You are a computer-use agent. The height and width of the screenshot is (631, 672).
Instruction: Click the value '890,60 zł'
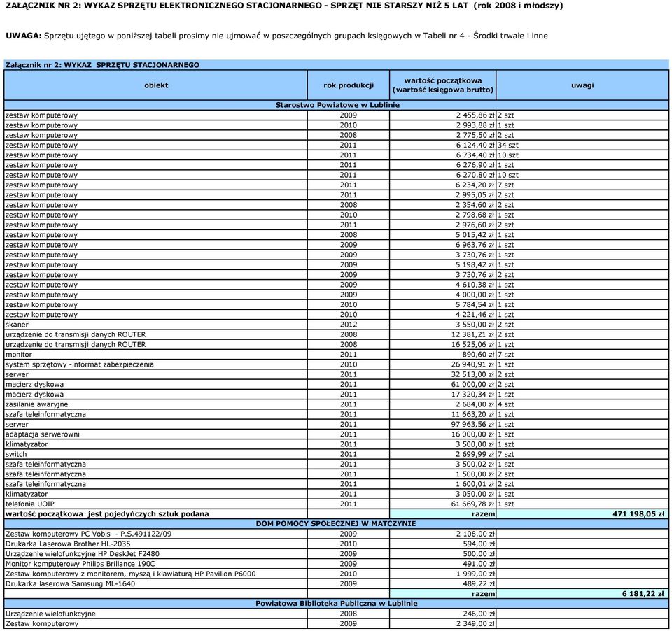(x=479, y=354)
